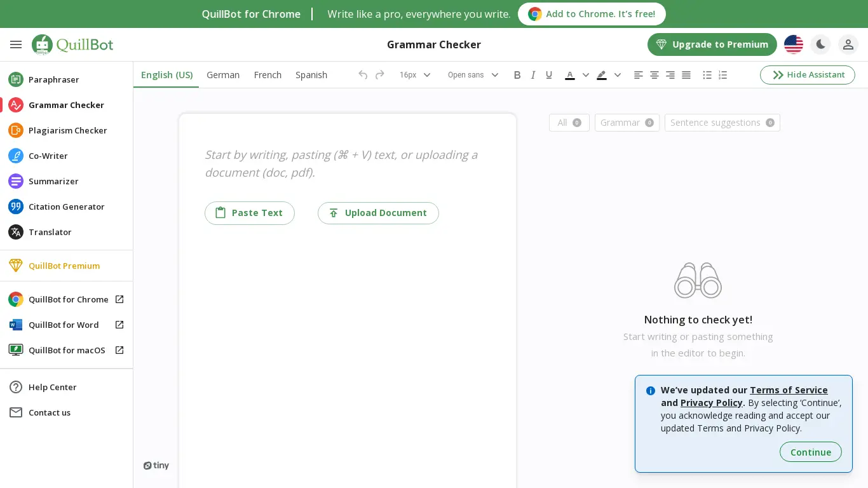Align text center

(x=654, y=75)
